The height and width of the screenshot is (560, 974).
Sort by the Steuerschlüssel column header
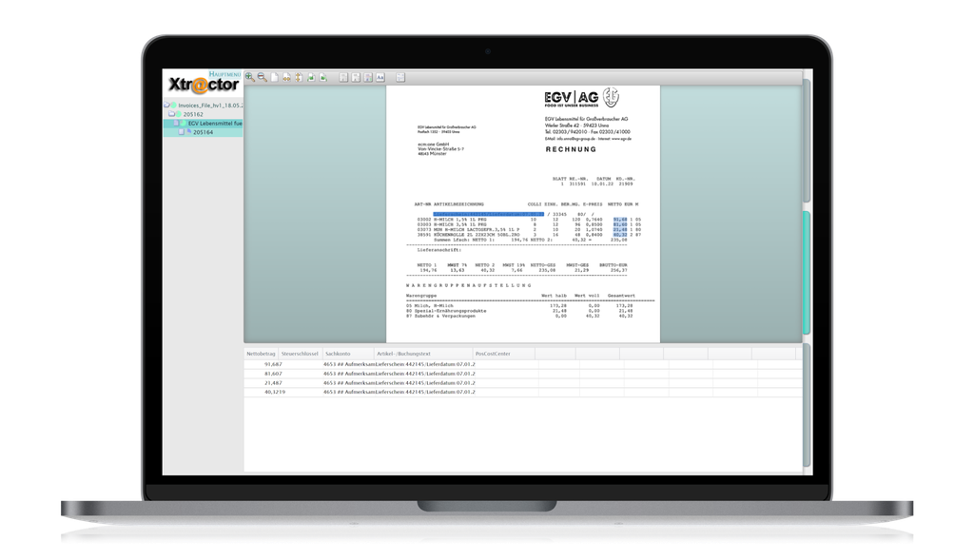click(300, 354)
